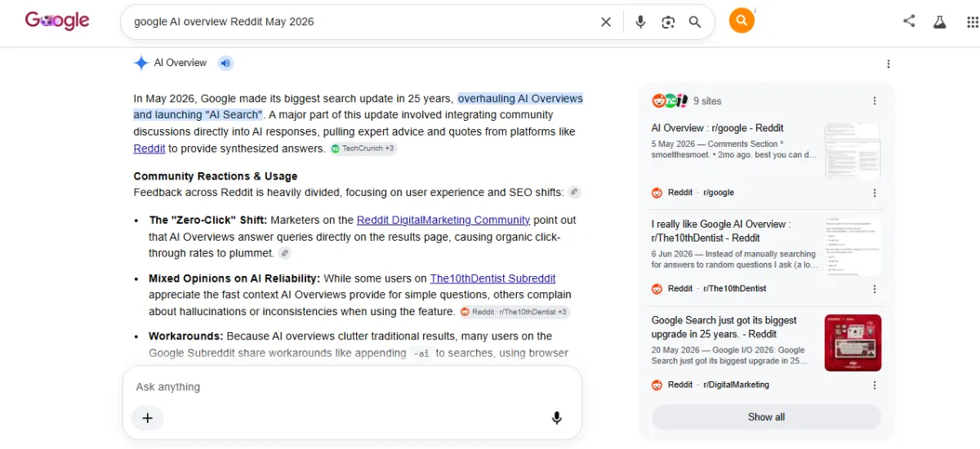Open the Google logo homepage
980x449 pixels.
tap(57, 20)
